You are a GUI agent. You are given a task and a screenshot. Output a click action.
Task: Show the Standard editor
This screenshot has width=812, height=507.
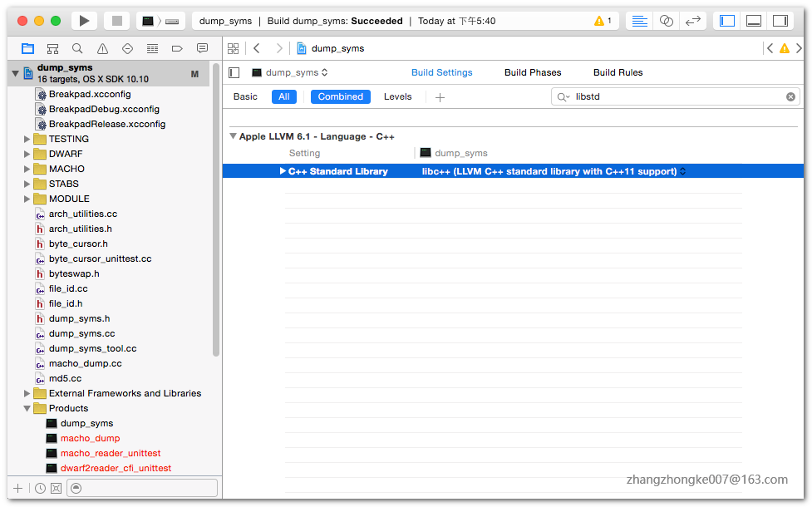point(640,21)
